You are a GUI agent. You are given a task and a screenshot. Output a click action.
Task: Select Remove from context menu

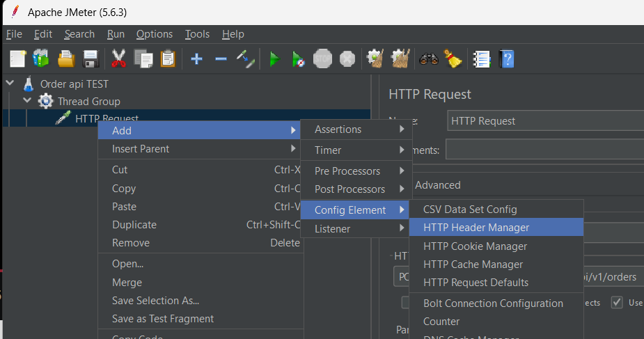pyautogui.click(x=200, y=242)
